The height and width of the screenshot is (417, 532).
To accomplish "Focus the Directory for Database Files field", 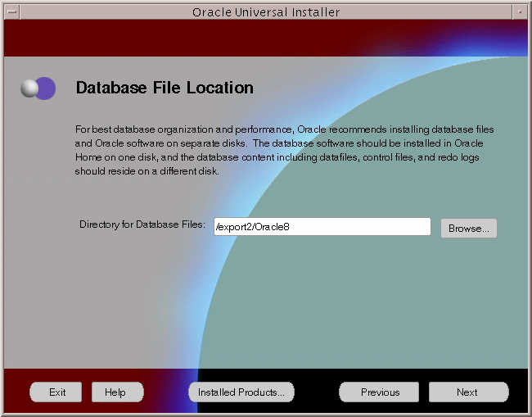I will (322, 226).
